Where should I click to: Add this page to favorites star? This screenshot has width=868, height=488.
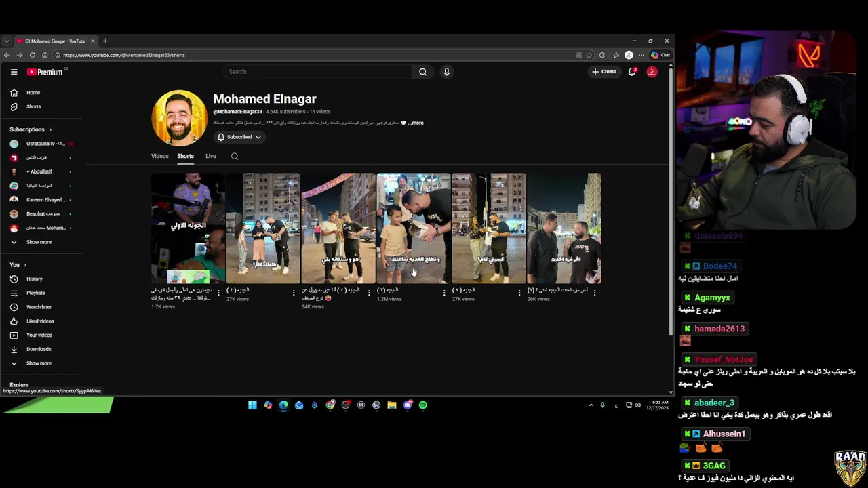pos(589,55)
